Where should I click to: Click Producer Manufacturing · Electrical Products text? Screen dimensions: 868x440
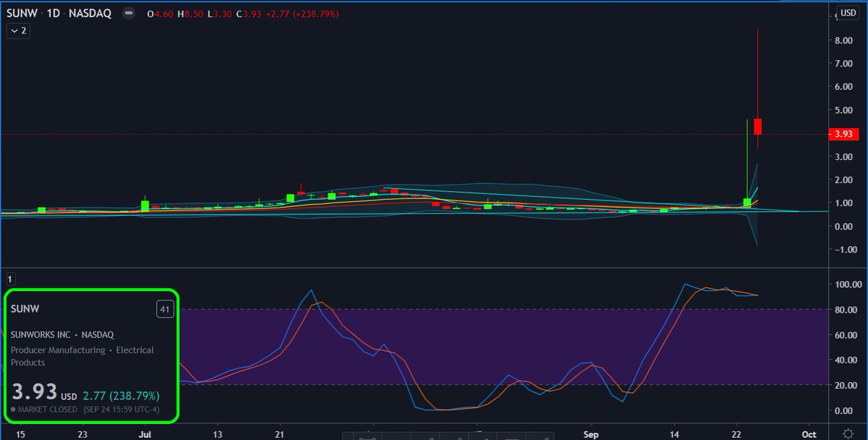[x=82, y=356]
